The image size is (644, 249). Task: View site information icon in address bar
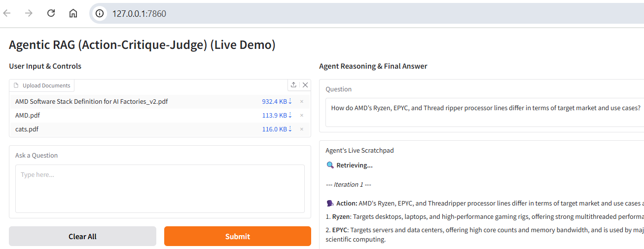(100, 13)
